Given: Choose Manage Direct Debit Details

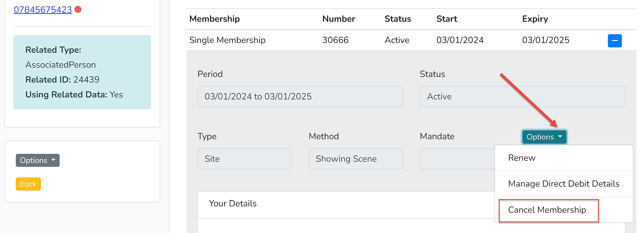Looking at the screenshot, I should [x=564, y=184].
